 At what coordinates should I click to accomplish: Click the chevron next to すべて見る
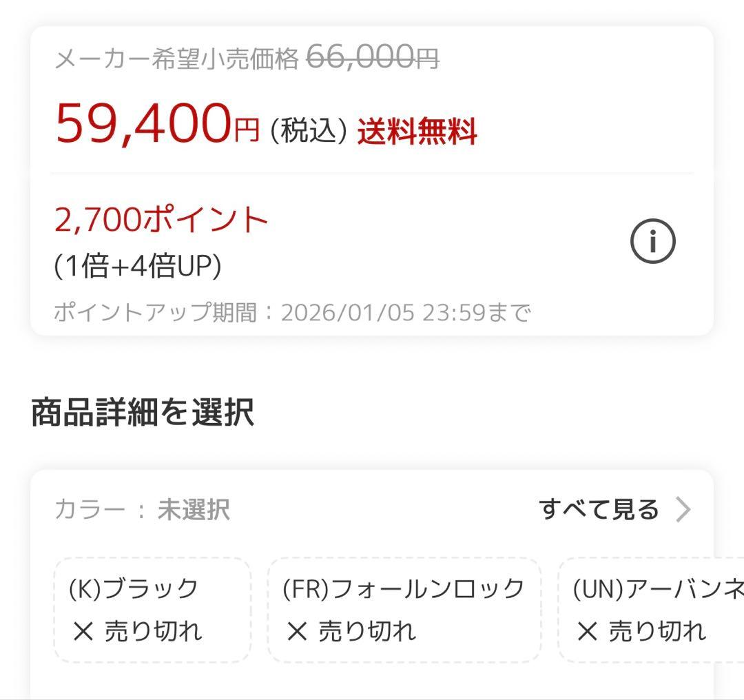coord(683,509)
